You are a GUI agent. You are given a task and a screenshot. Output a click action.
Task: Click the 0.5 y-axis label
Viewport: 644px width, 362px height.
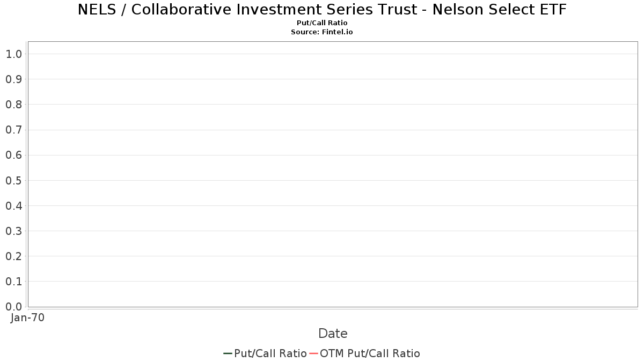pyautogui.click(x=13, y=181)
